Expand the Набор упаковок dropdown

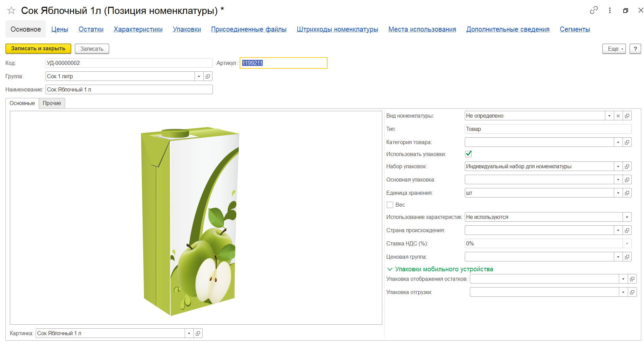tap(618, 167)
